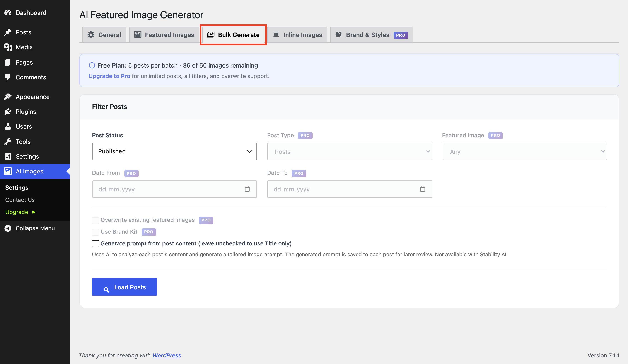Click PRO badge beside Featured Image label
628x364 pixels.
495,136
